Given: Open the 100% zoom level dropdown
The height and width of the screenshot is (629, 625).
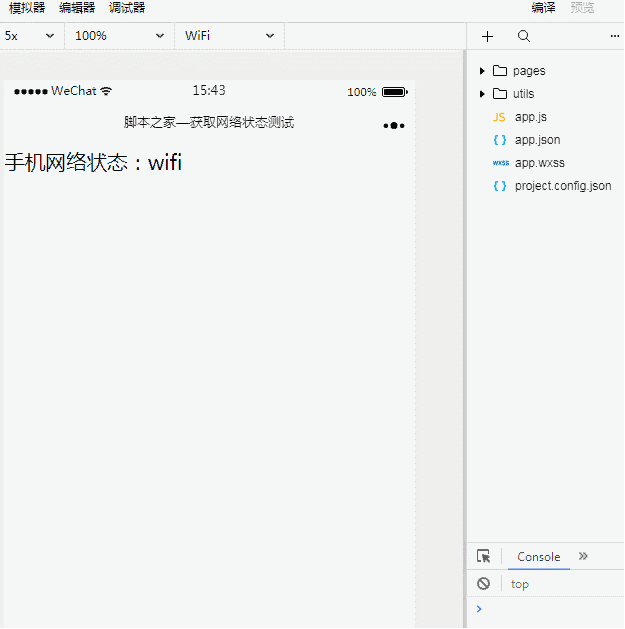Looking at the screenshot, I should (119, 36).
